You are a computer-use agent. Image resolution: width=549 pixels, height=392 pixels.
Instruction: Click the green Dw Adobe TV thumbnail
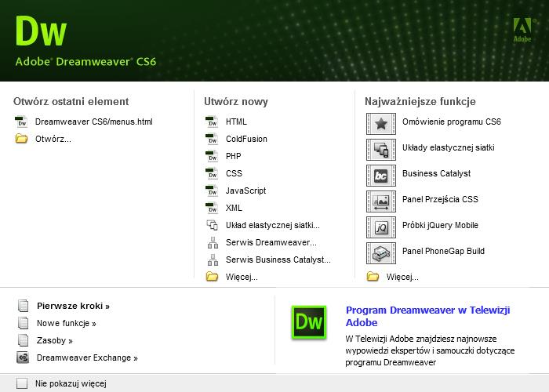click(x=309, y=322)
